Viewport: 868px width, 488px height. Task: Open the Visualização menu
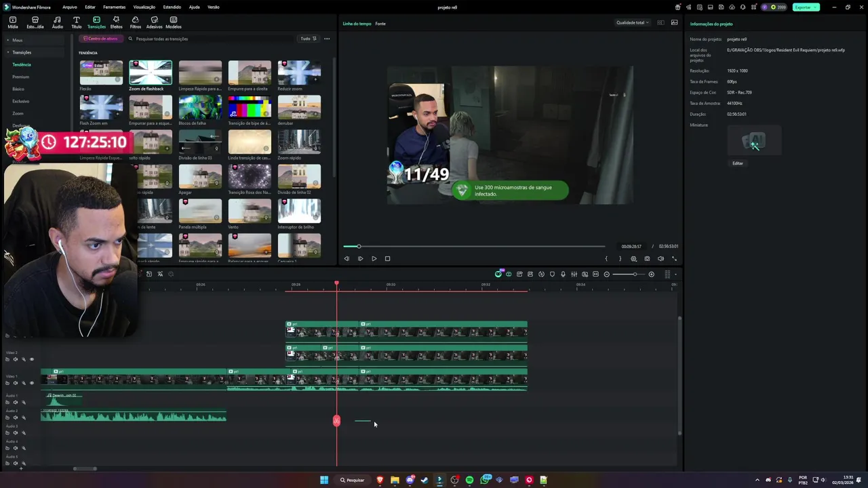tap(144, 7)
